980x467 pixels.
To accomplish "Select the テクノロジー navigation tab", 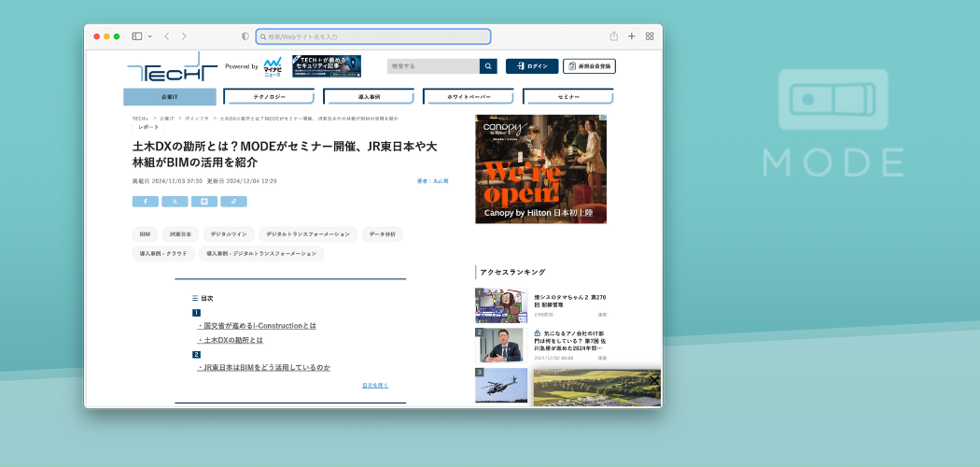I will [270, 96].
